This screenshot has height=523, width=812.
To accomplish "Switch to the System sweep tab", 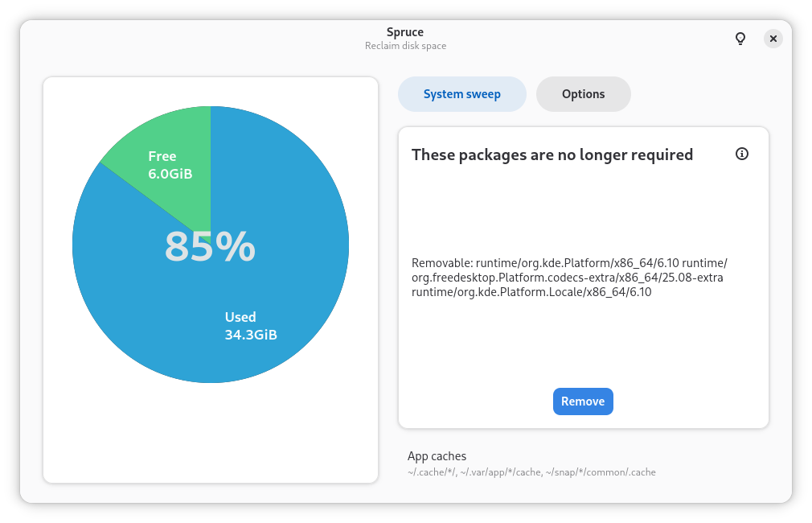I will point(462,94).
